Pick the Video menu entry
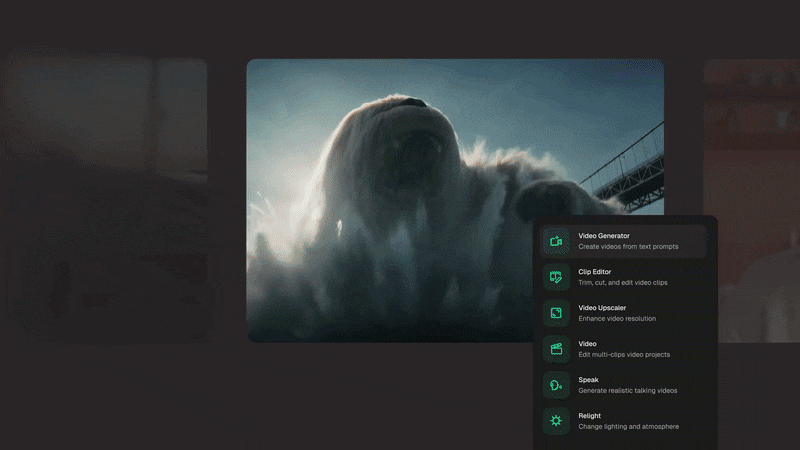 tap(623, 349)
